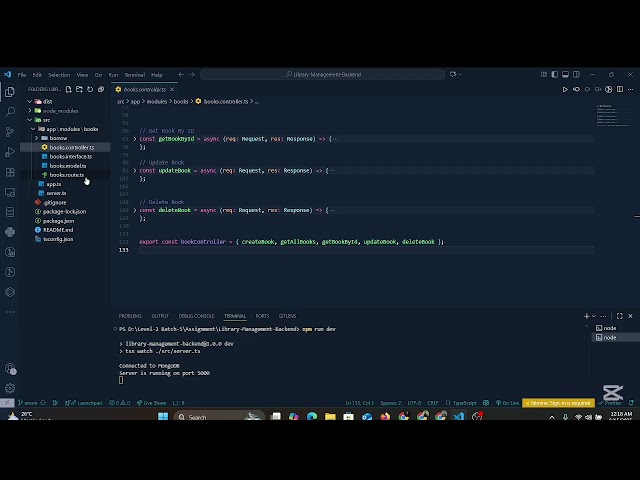The image size is (640, 480).
Task: Click the Live Share status bar item
Action: pyautogui.click(x=151, y=403)
